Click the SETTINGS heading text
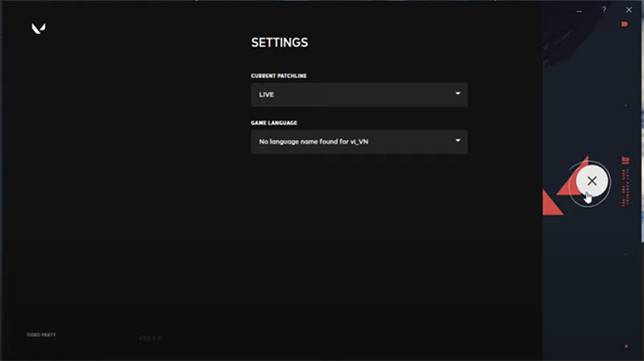This screenshot has width=644, height=361. pos(280,42)
